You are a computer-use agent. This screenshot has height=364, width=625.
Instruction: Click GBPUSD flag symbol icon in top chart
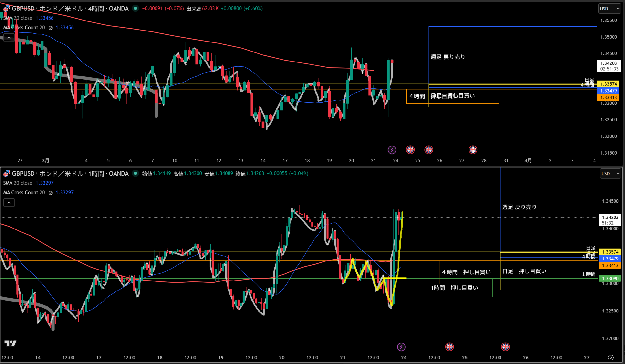tap(6, 9)
